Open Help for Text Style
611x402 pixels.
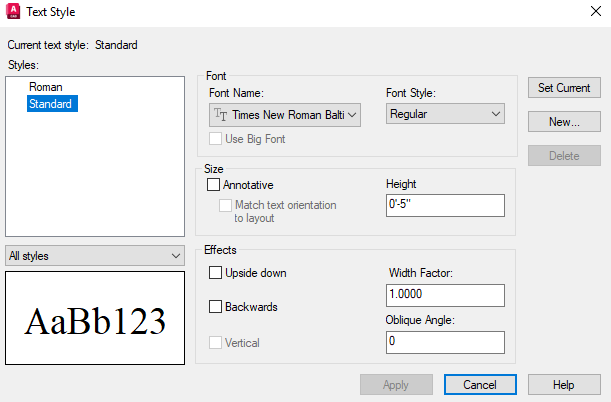click(x=564, y=385)
